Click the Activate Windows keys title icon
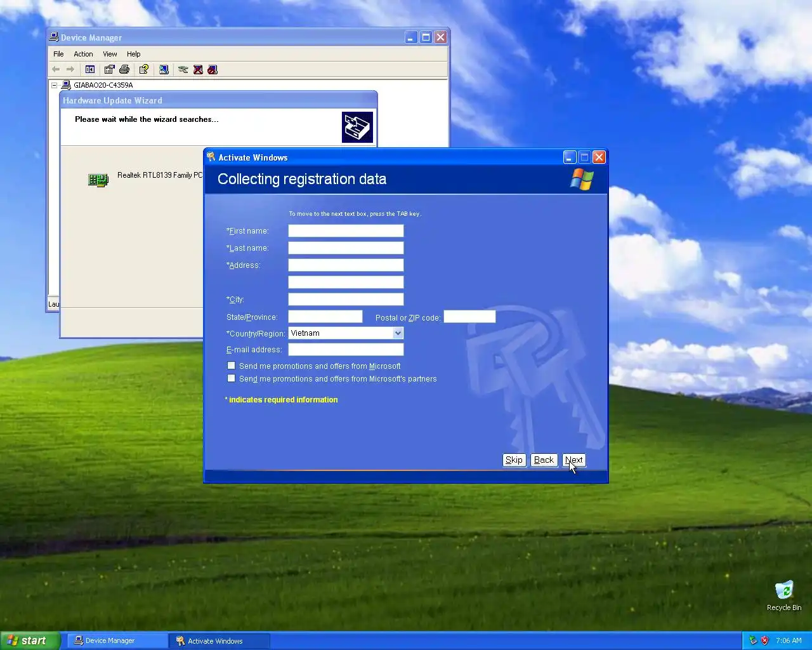This screenshot has height=650, width=812. (x=211, y=157)
